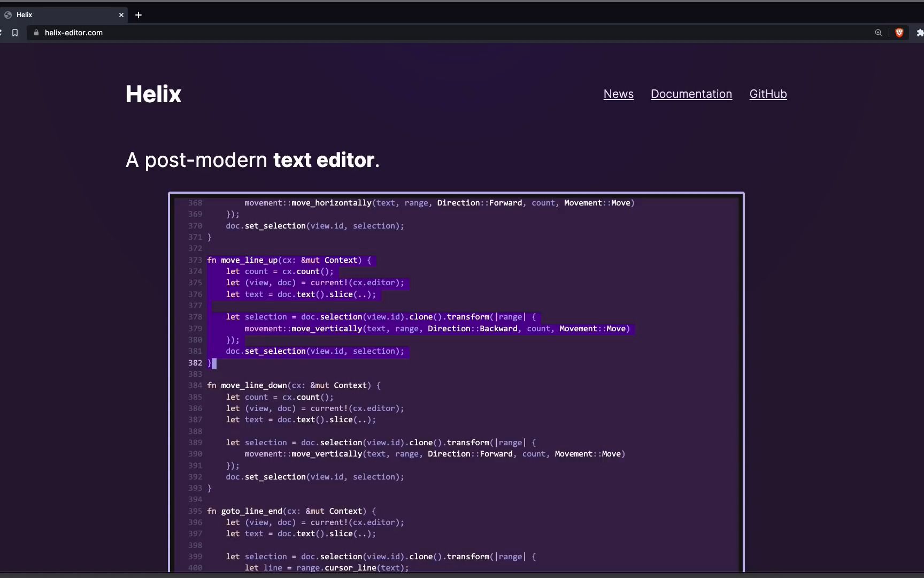Click the Helix site title
Image resolution: width=924 pixels, height=578 pixels.
(153, 94)
